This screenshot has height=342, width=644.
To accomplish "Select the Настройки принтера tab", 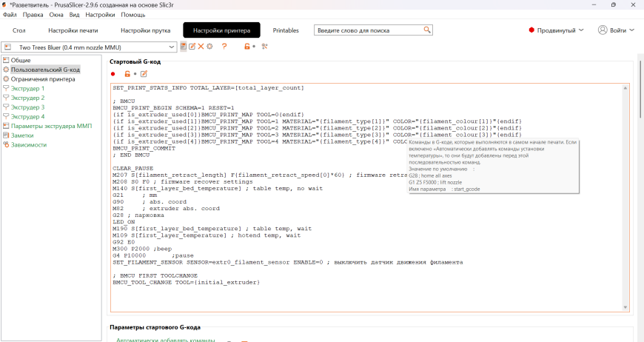I will pyautogui.click(x=222, y=30).
